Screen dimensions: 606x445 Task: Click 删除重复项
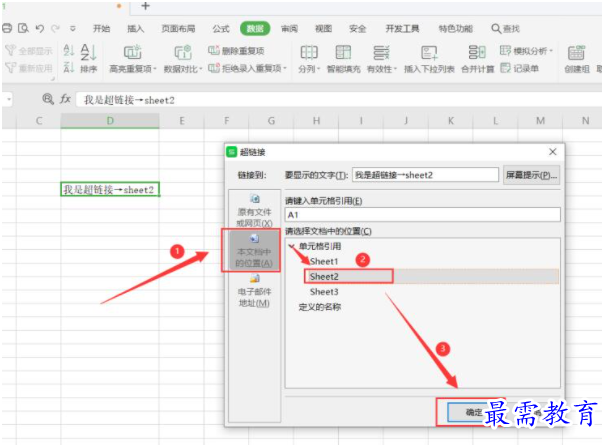click(236, 51)
